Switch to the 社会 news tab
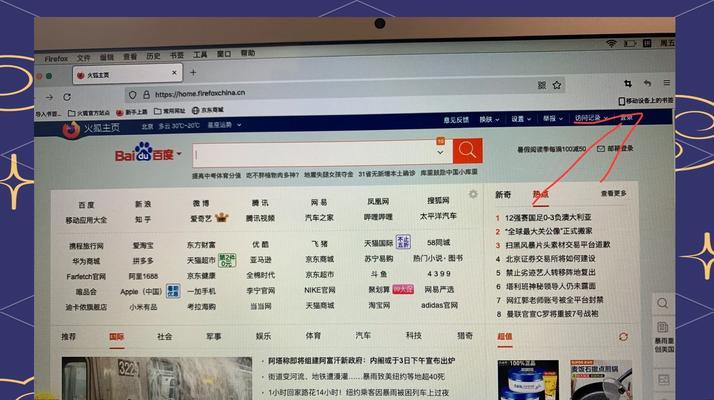This screenshot has height=400, width=714. [164, 336]
